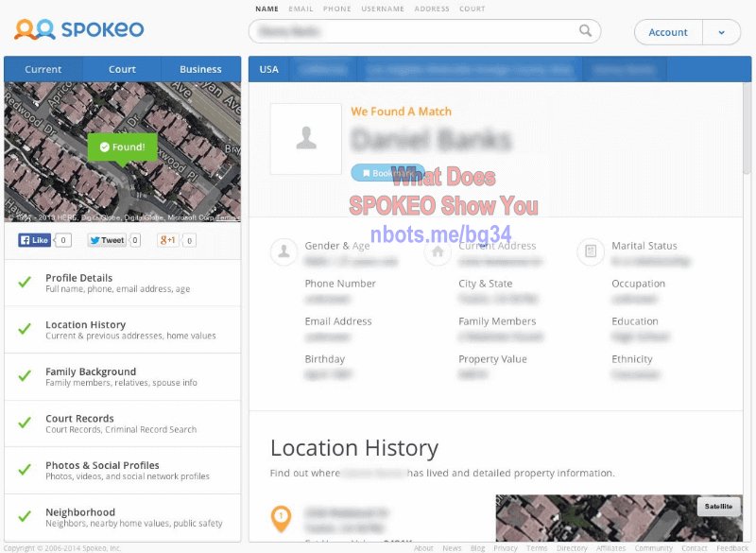Click the checkmark beside Court Records
756x553 pixels.
(x=24, y=423)
